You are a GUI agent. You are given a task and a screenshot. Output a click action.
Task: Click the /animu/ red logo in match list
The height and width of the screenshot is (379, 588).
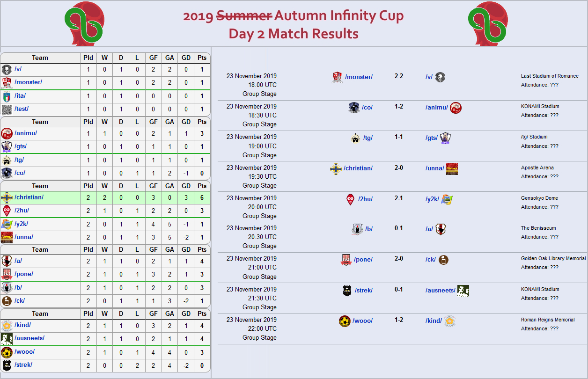click(456, 108)
